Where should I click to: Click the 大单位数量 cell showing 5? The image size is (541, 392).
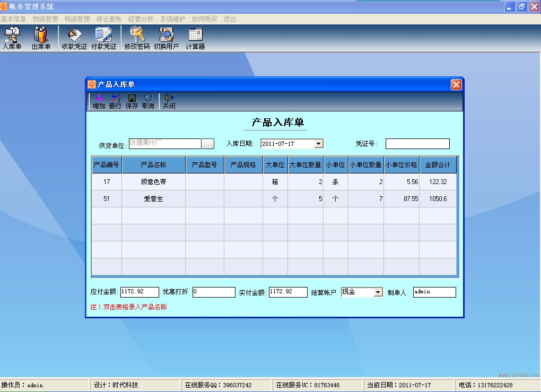coord(306,199)
